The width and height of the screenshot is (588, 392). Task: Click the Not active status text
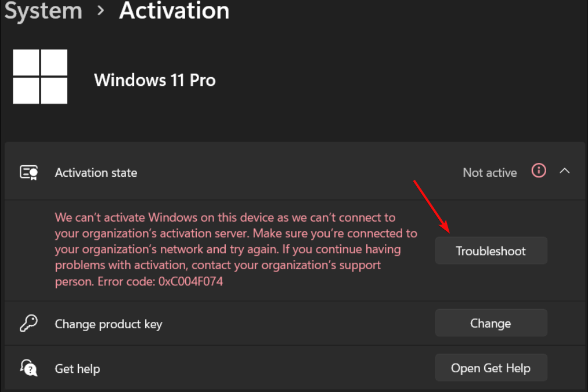[x=489, y=173]
